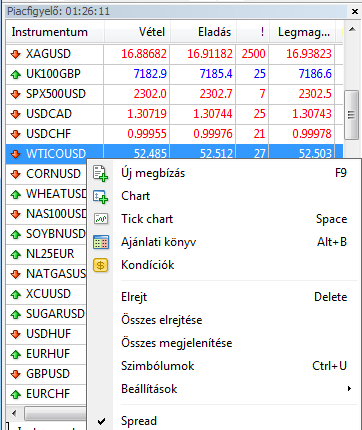Click the green arrow beside WHEATUSD

(16, 194)
